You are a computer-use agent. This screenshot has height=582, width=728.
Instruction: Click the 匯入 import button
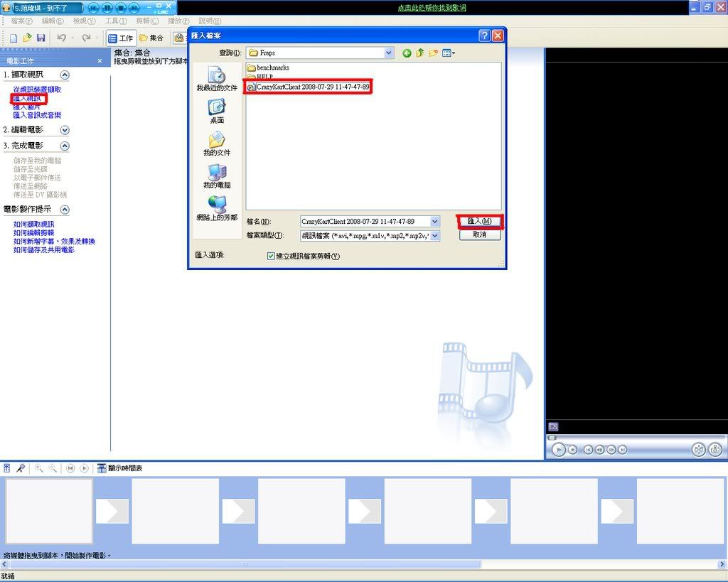tap(480, 222)
